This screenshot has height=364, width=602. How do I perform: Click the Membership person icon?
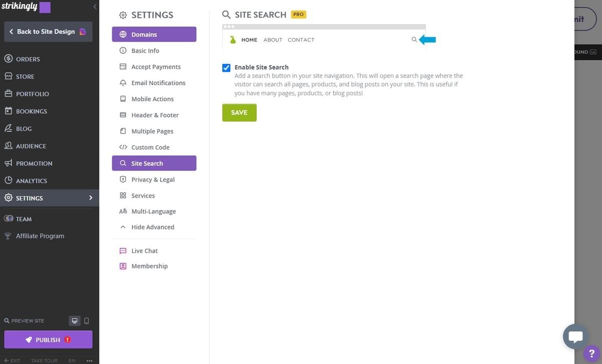click(123, 266)
